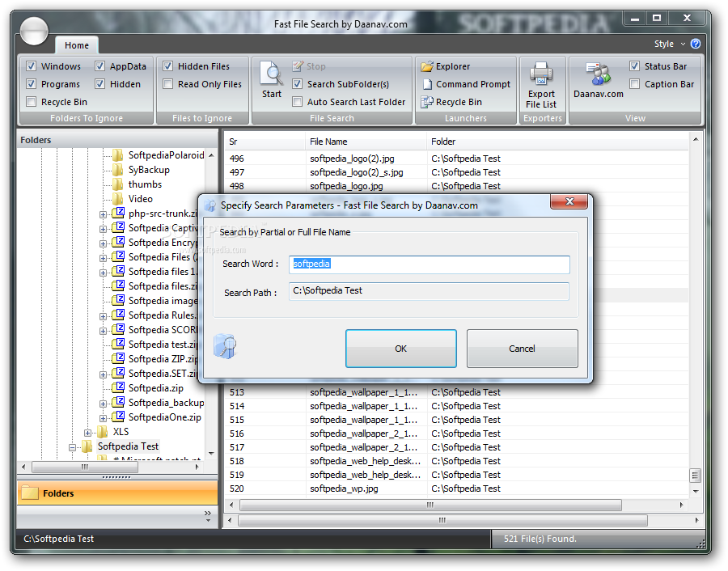The width and height of the screenshot is (728, 571).
Task: Click OK in the search dialog
Action: pyautogui.click(x=400, y=349)
